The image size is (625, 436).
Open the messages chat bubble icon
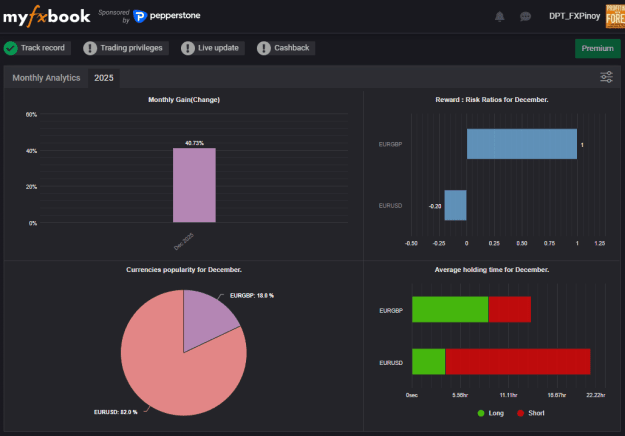click(x=525, y=16)
